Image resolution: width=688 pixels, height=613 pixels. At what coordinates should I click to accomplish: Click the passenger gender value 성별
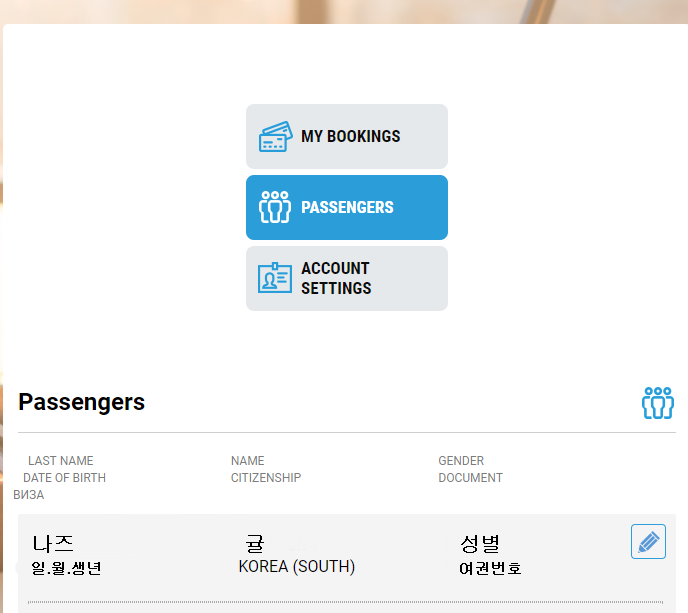coord(480,544)
